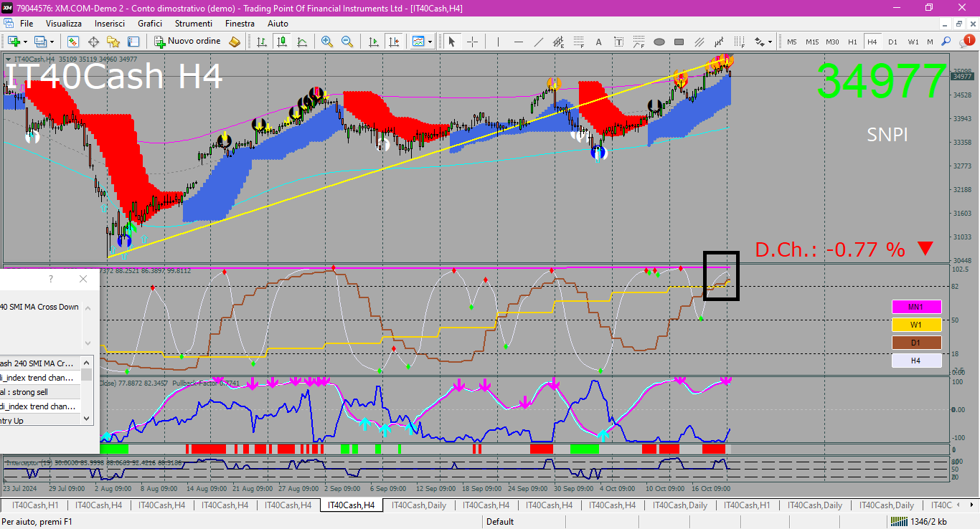
Task: Open the Finestra menu
Action: pyautogui.click(x=240, y=24)
